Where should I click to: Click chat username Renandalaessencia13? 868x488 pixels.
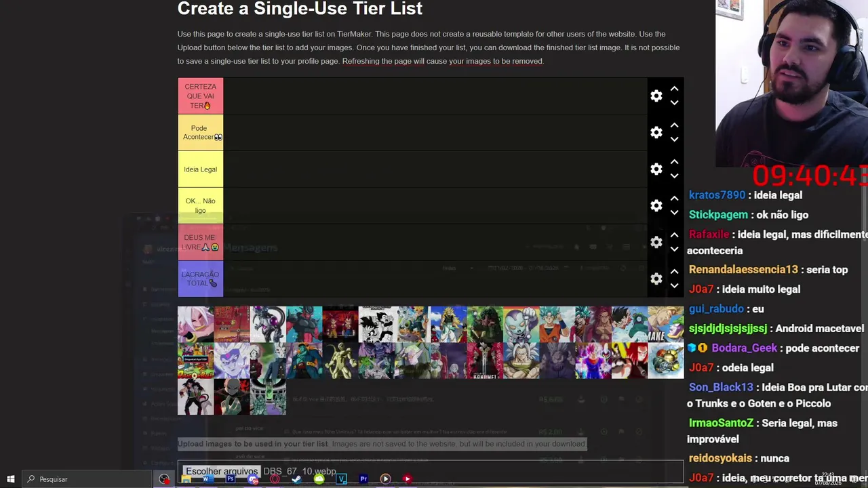[743, 270]
